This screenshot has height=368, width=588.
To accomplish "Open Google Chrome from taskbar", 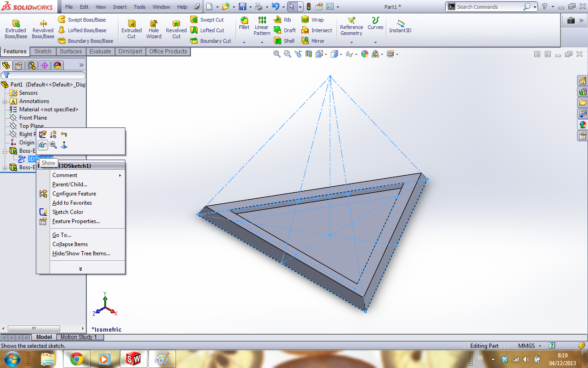I will pos(76,358).
